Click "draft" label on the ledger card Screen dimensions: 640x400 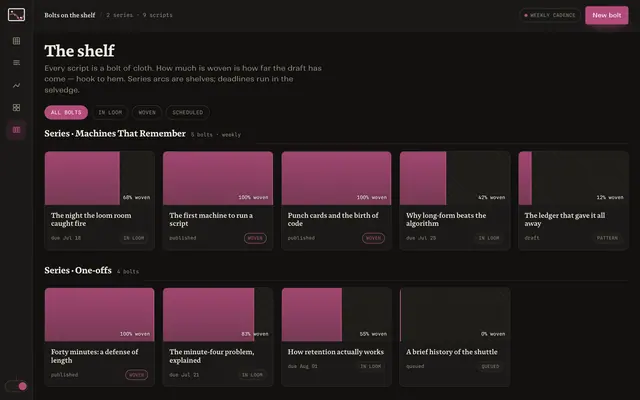pos(532,238)
